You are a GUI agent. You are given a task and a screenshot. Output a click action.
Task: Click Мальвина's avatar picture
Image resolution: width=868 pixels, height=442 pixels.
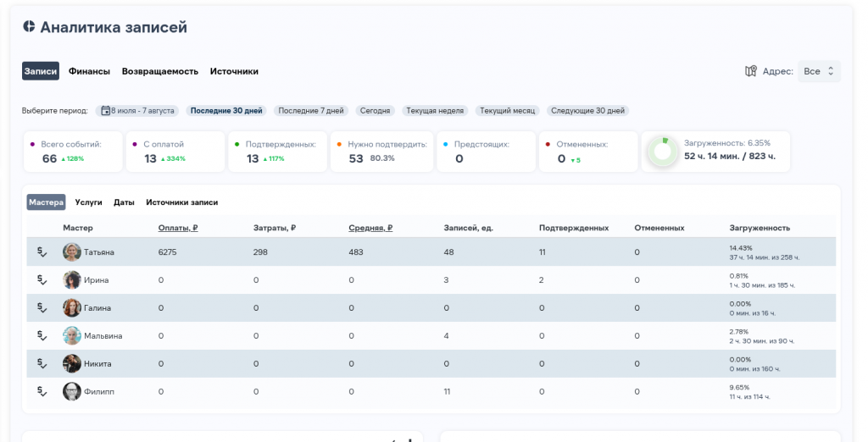72,335
